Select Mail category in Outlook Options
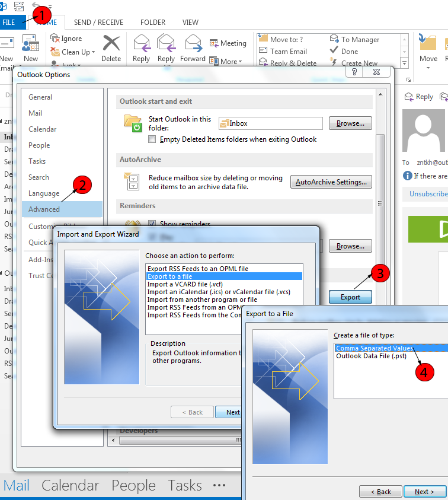448x500 pixels. click(35, 113)
